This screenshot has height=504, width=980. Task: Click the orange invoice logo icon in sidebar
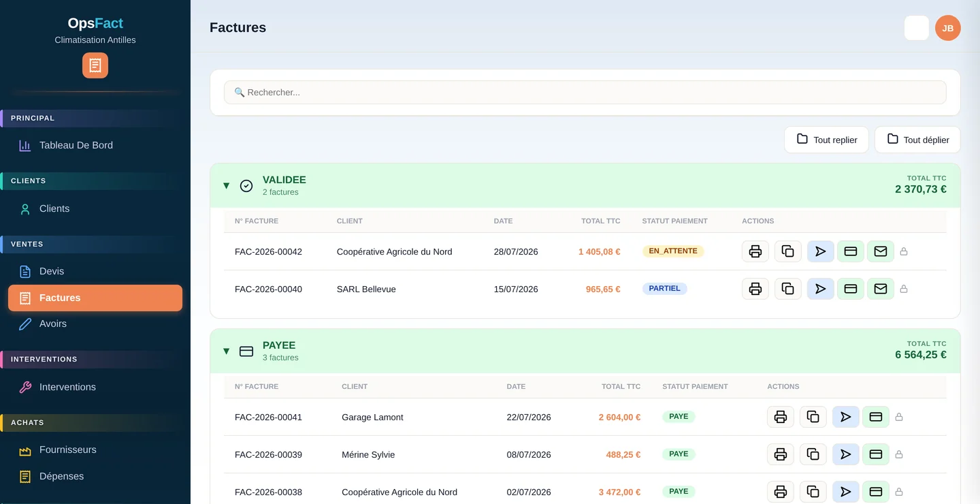click(95, 65)
